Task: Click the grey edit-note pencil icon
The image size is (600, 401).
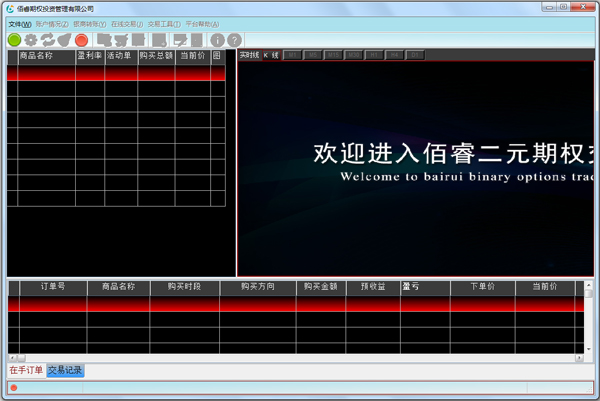Action: pos(180,40)
